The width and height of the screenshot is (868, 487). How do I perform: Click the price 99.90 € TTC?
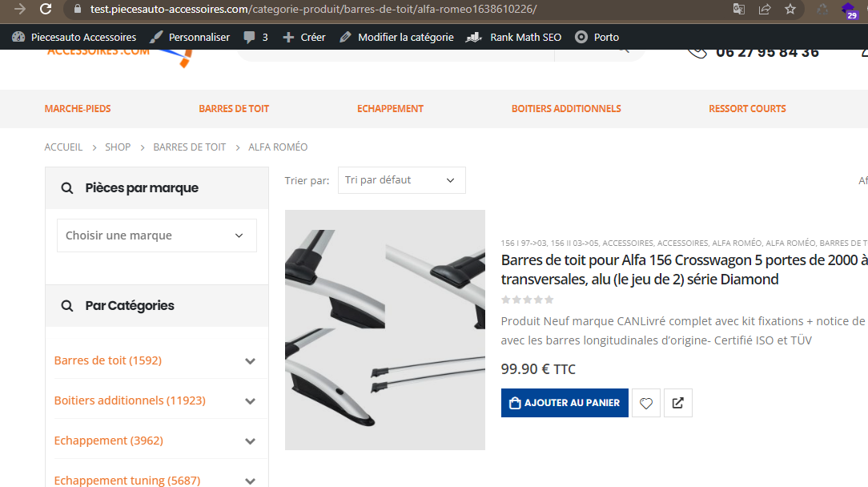(538, 369)
